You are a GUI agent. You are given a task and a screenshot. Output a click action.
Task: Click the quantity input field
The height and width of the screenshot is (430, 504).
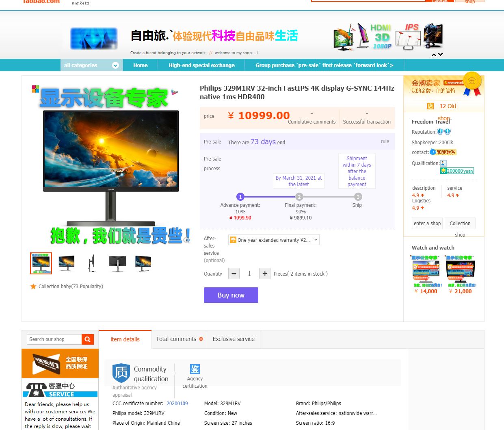[x=249, y=274]
